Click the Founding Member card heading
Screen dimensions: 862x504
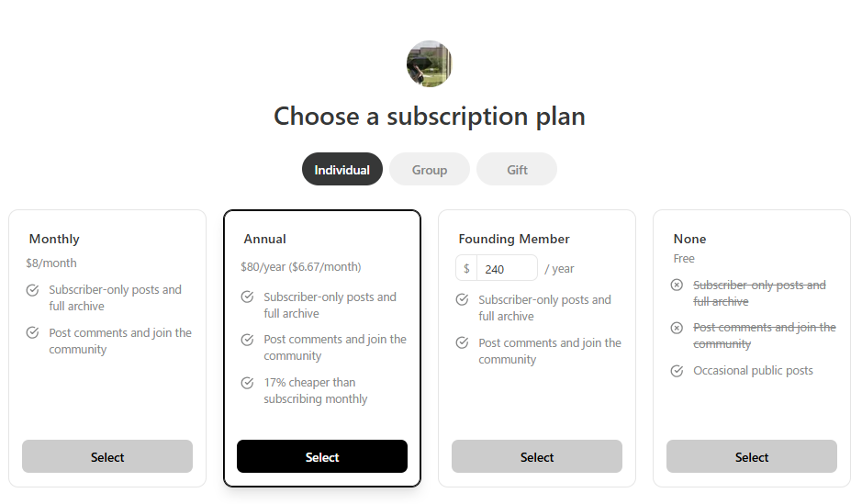(514, 239)
